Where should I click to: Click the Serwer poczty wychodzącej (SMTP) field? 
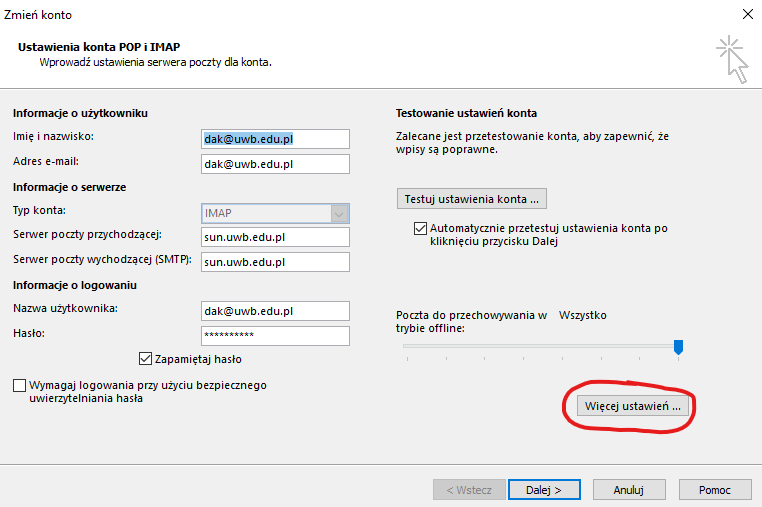pyautogui.click(x=275, y=262)
